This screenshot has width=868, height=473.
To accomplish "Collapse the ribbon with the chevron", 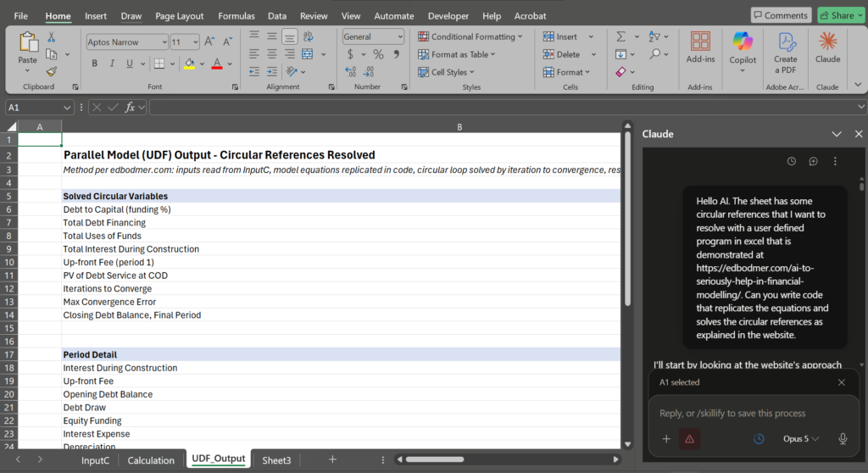I will [858, 85].
